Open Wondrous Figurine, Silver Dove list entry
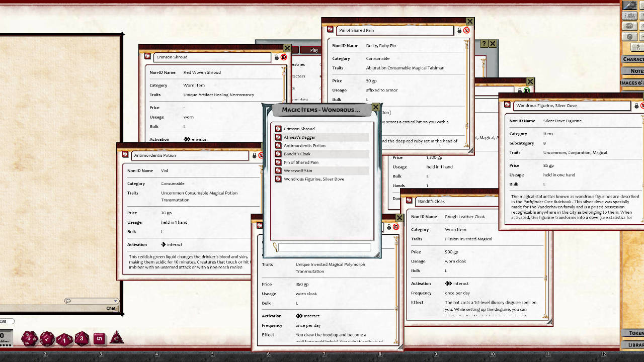Viewport: 644px width, 362px height. click(x=313, y=179)
